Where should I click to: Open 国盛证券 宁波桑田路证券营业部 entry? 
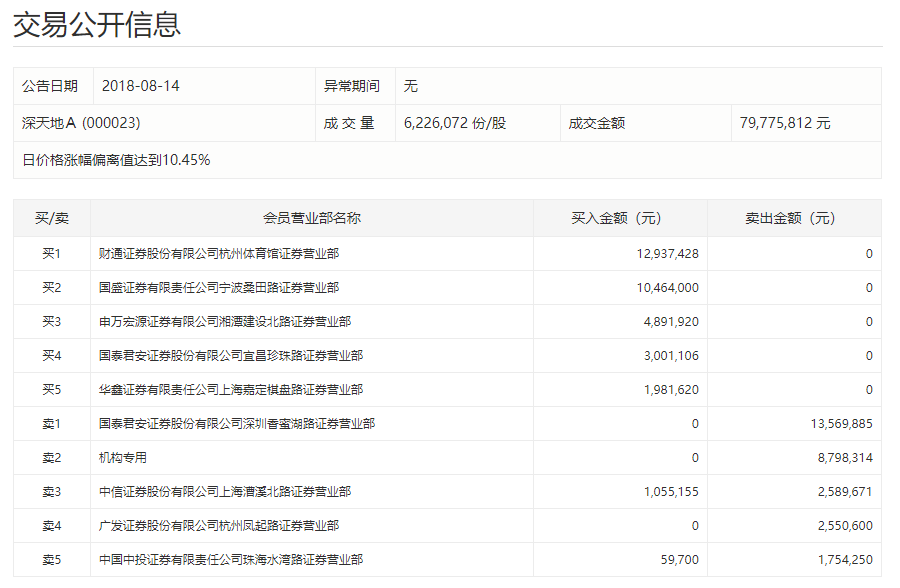219,288
